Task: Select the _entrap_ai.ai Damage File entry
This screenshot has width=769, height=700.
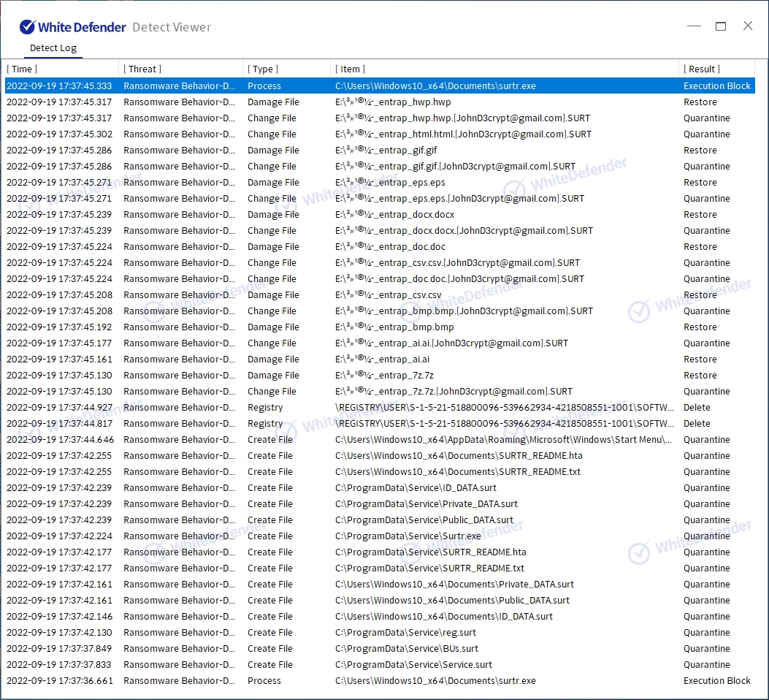Action: click(380, 359)
